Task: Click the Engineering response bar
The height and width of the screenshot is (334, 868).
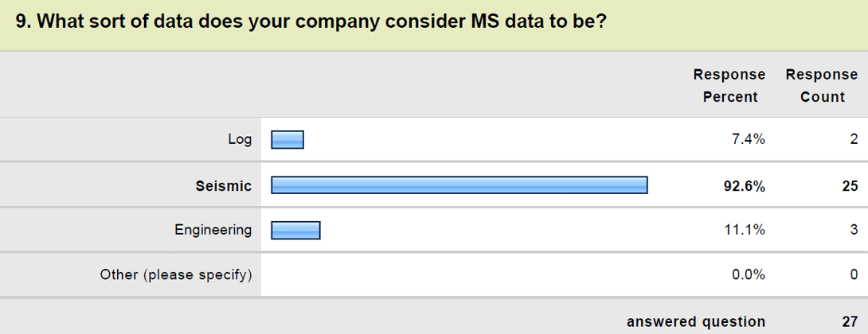Action: (295, 230)
